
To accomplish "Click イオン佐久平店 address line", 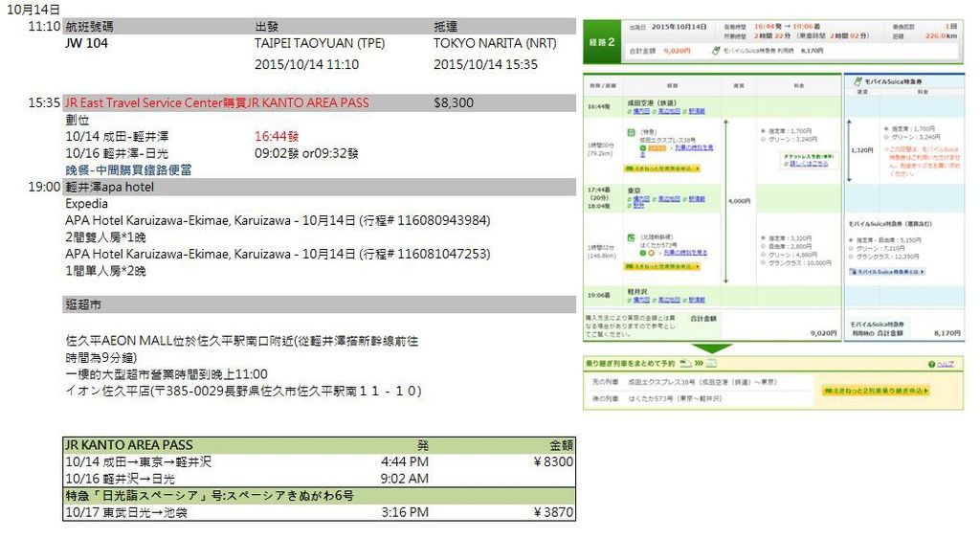I will tap(243, 392).
